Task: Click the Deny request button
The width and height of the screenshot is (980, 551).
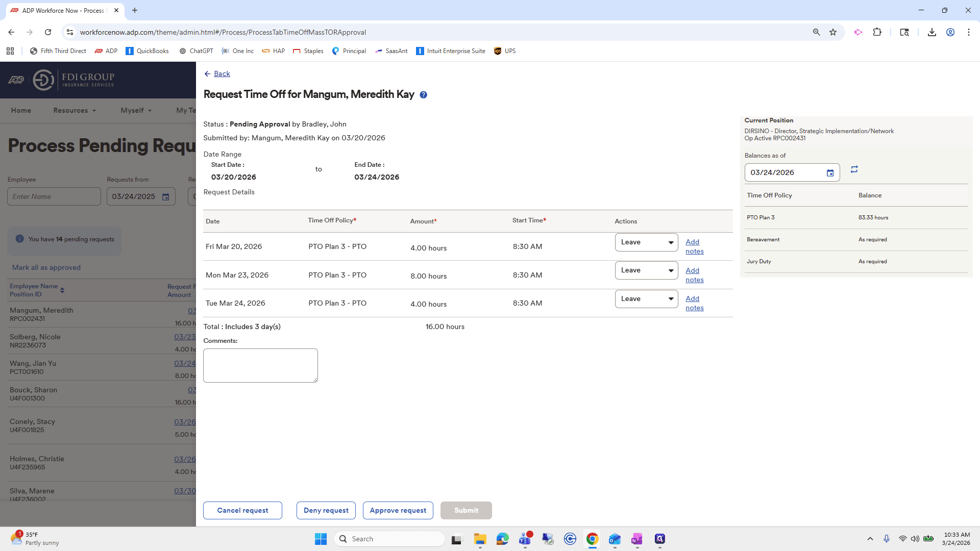Action: (326, 510)
